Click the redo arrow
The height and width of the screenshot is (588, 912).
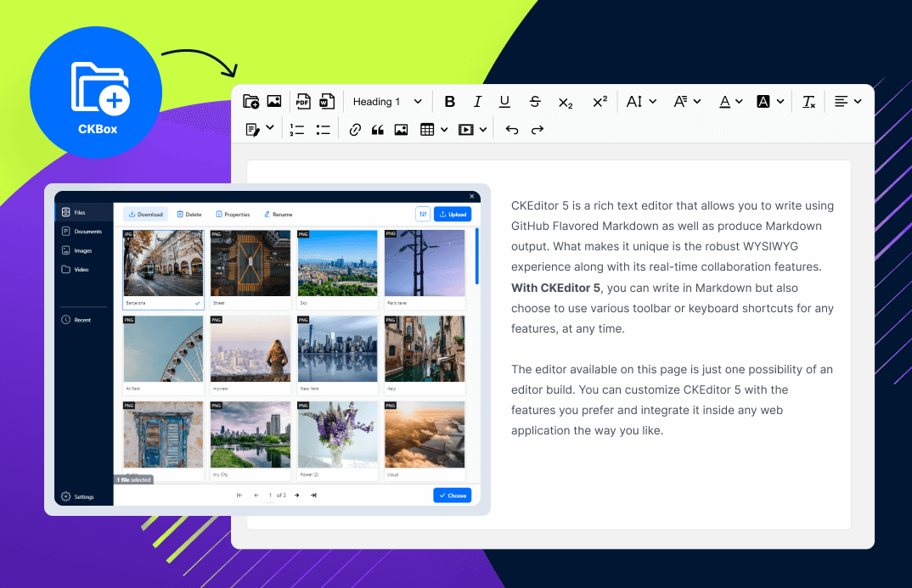(x=538, y=130)
